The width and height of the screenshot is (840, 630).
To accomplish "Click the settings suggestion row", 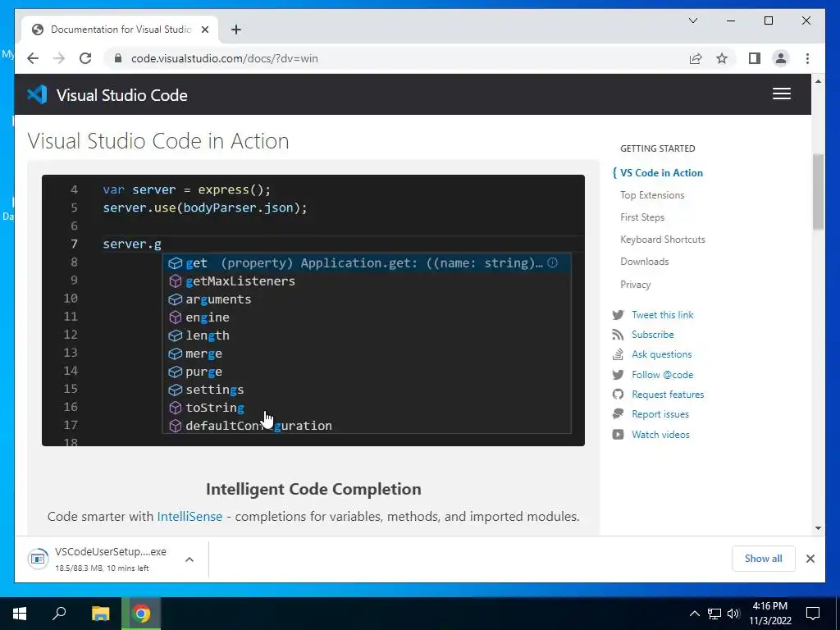I will tap(367, 390).
